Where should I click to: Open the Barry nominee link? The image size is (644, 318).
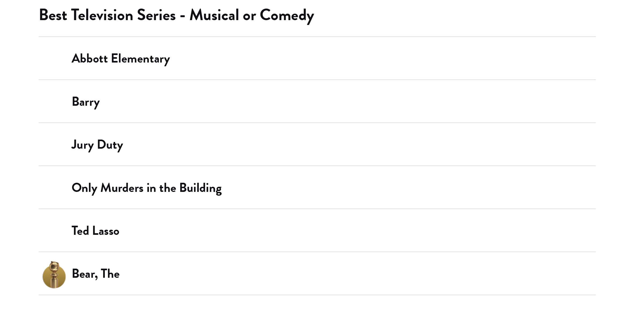click(x=86, y=102)
